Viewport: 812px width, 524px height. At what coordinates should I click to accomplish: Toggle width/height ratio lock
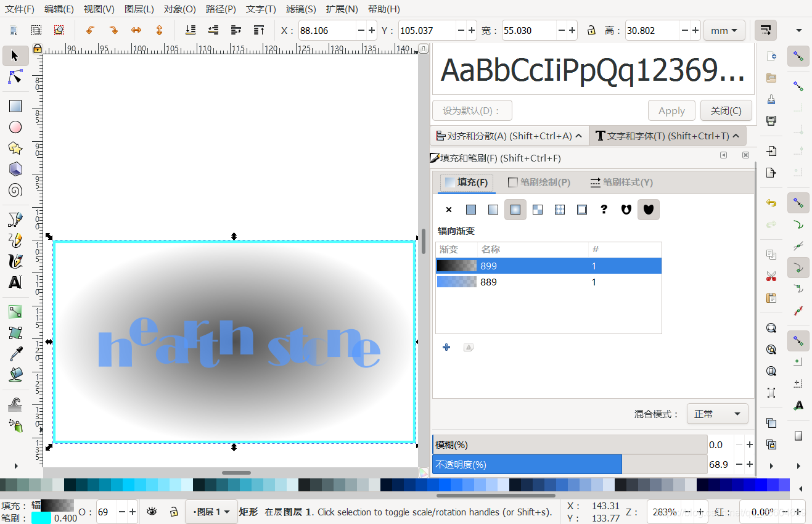click(591, 30)
